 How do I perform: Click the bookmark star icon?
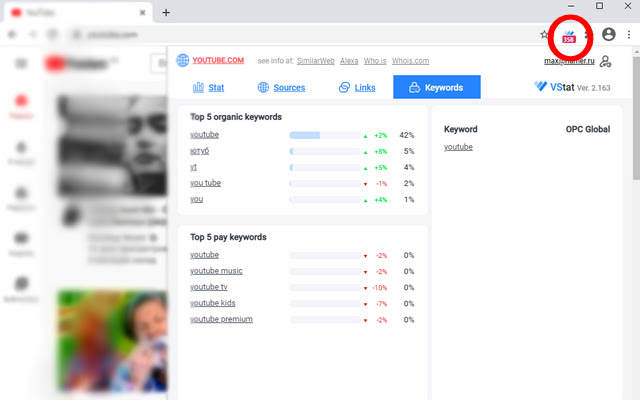tap(544, 35)
